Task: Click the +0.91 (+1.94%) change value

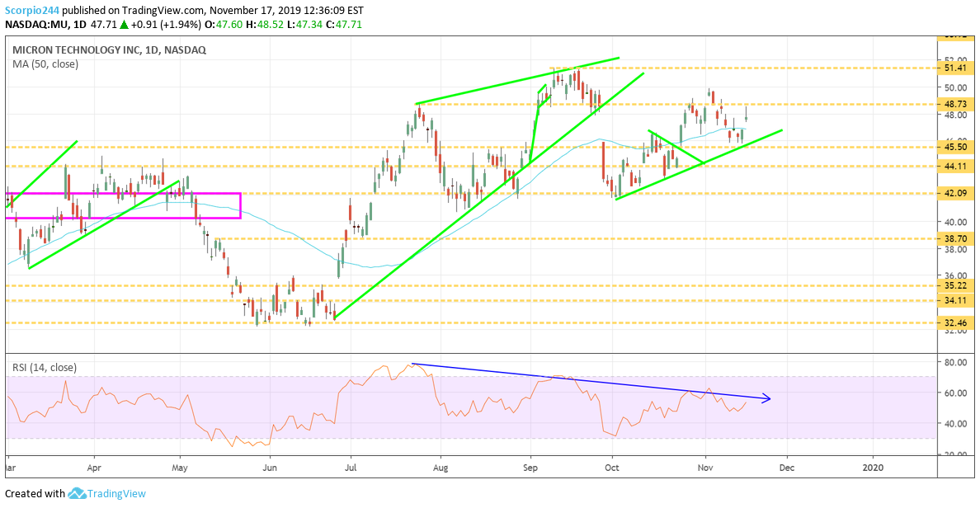Action: coord(167,25)
